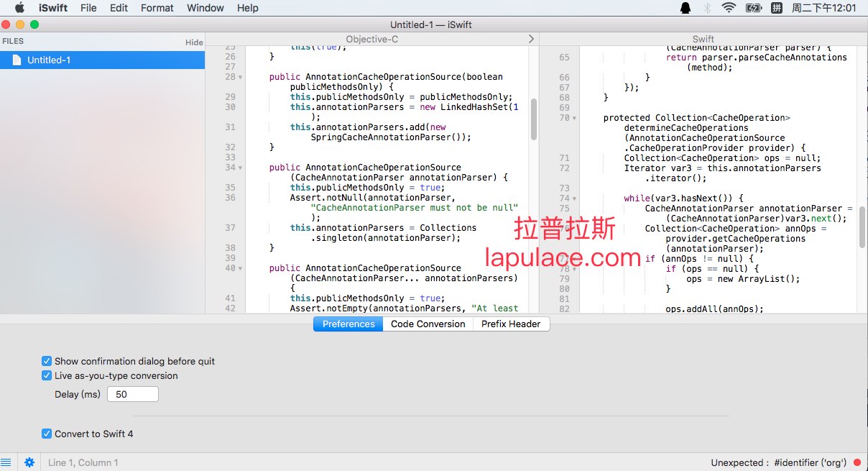Toggle Show confirmation dialog before quit

[x=47, y=361]
